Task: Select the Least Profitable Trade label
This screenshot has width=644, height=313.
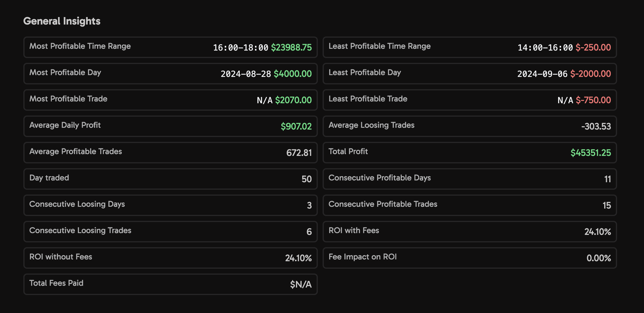Action: [x=368, y=99]
